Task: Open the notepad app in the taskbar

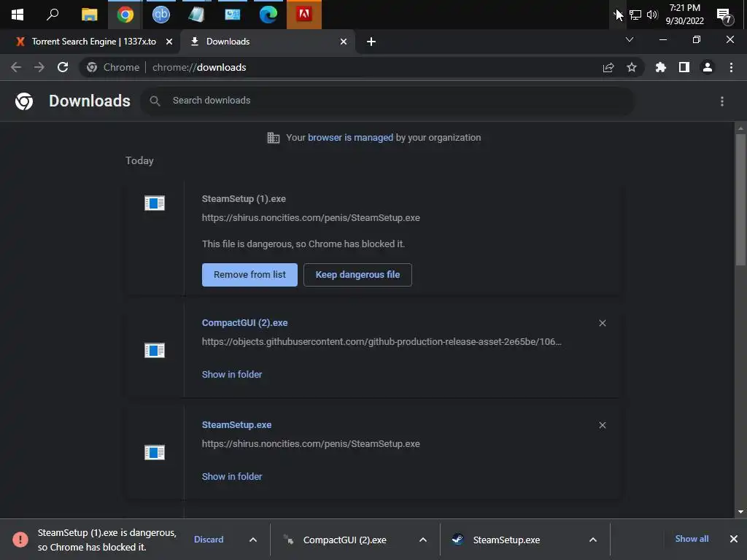Action: point(196,15)
